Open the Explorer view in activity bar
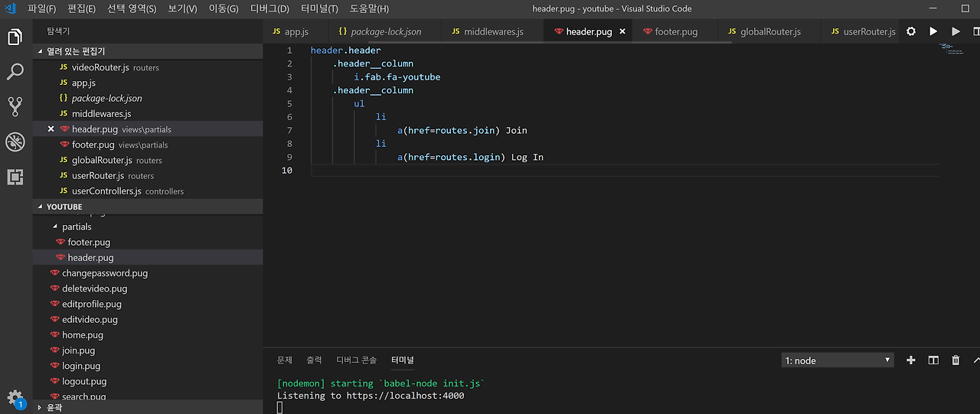Viewport: 980px width, 414px height. [15, 37]
